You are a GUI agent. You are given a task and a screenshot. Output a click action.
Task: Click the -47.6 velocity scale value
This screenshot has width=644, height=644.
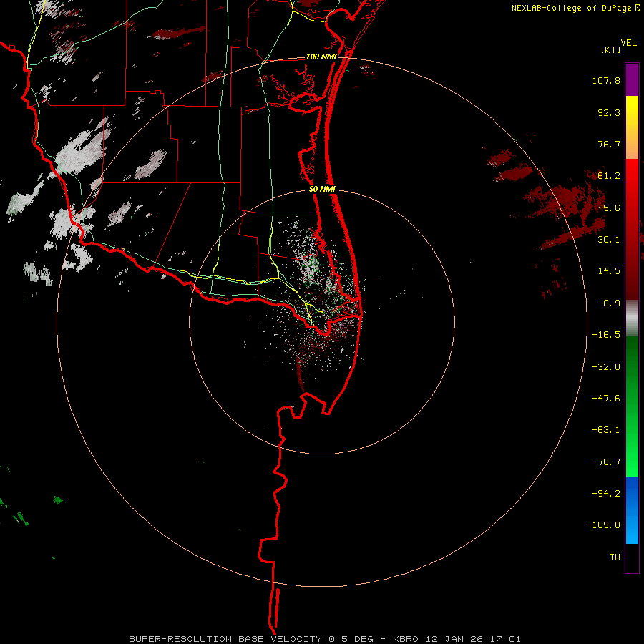(x=606, y=399)
